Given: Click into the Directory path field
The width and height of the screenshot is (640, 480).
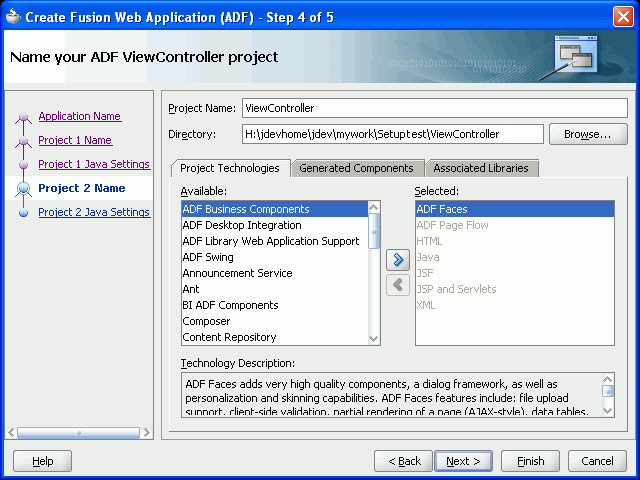Looking at the screenshot, I should coord(393,134).
